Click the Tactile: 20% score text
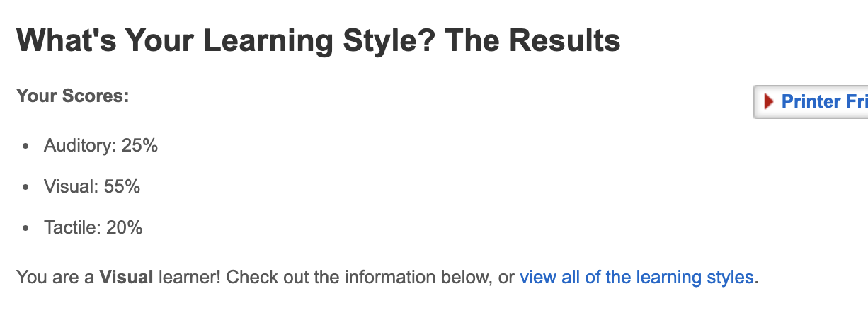 point(93,228)
